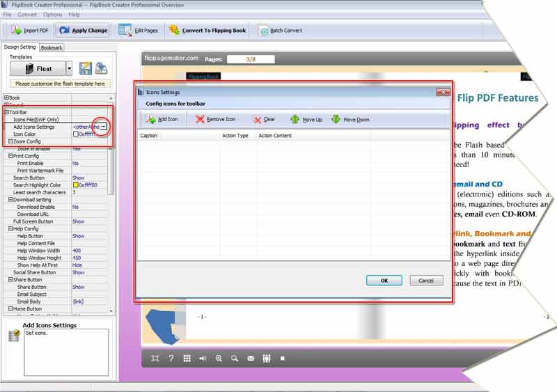Collapse the Share Button node
The height and width of the screenshot is (392, 557).
[10, 279]
